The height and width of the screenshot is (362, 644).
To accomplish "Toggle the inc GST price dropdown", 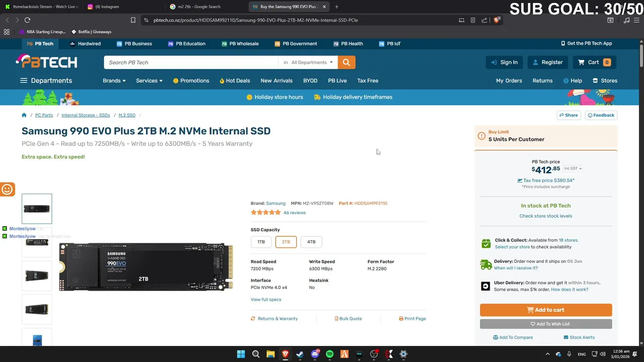I will click(x=573, y=168).
